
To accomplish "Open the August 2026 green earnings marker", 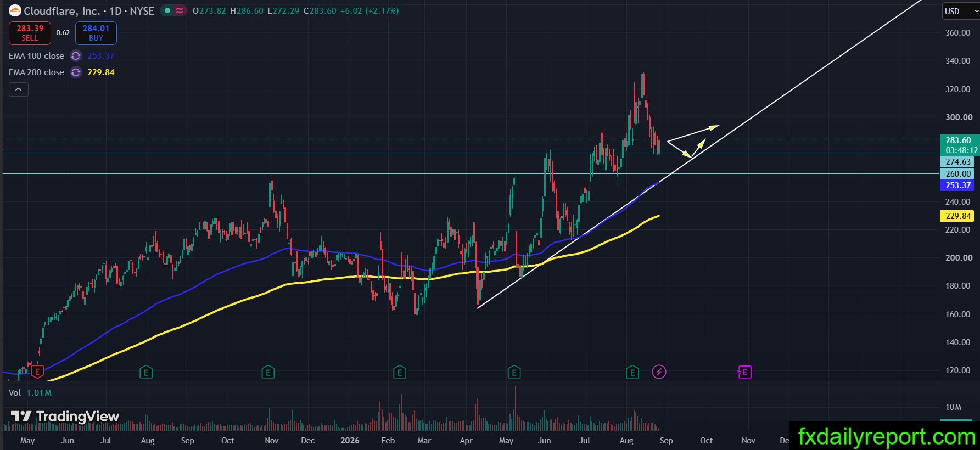I will (x=632, y=373).
